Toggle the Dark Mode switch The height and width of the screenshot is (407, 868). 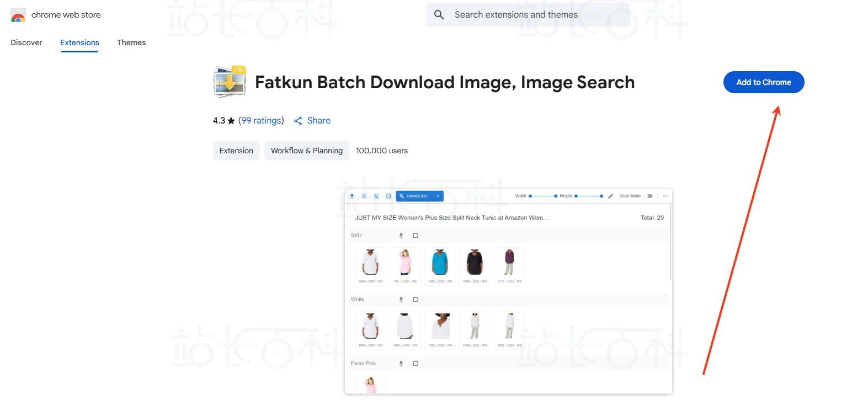pos(649,196)
